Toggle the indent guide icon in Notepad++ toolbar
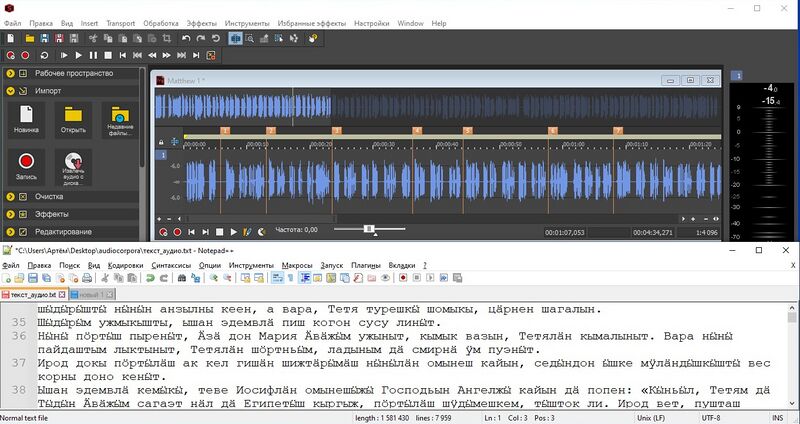Image resolution: width=800 pixels, height=424 pixels. (x=305, y=278)
